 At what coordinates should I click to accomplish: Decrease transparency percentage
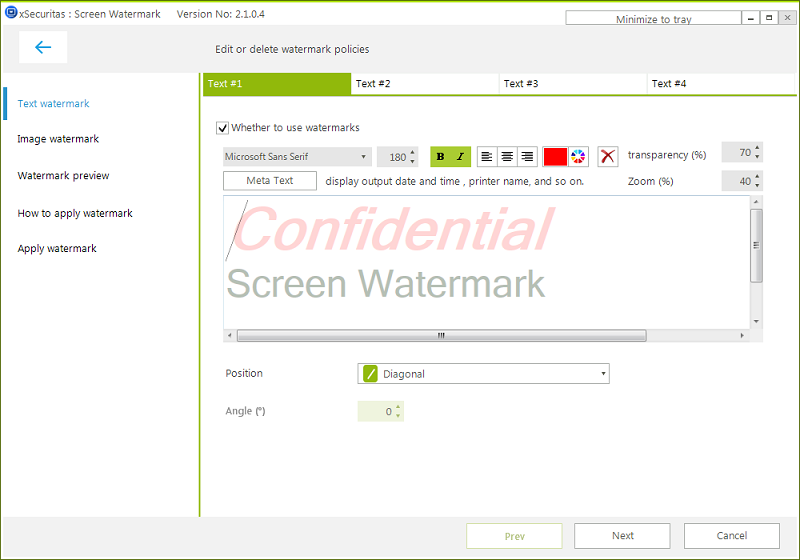tap(757, 157)
